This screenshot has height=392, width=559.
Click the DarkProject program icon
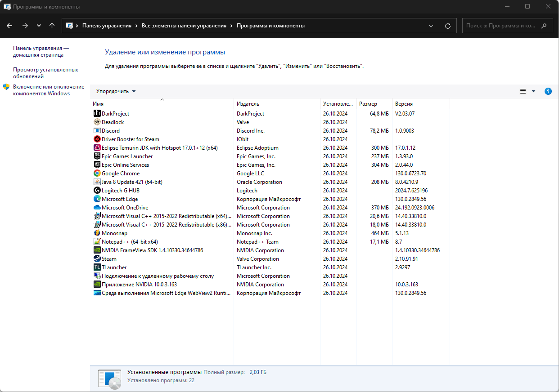coord(97,114)
